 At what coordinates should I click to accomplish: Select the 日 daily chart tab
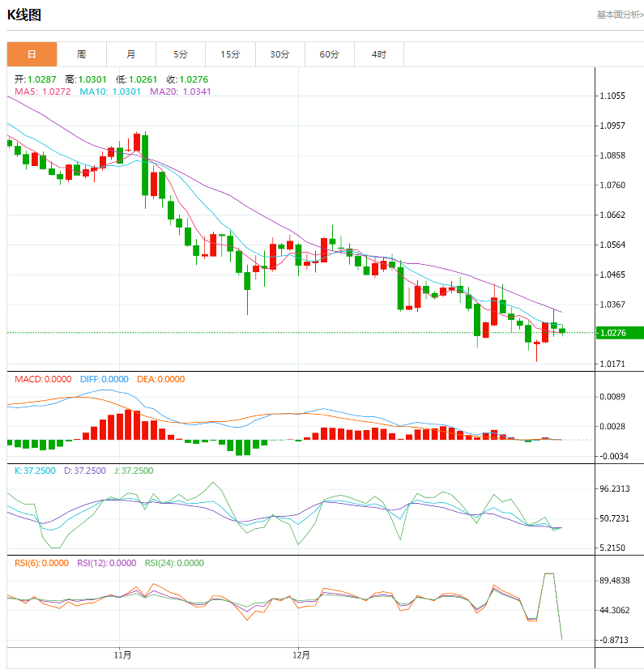(x=32, y=54)
